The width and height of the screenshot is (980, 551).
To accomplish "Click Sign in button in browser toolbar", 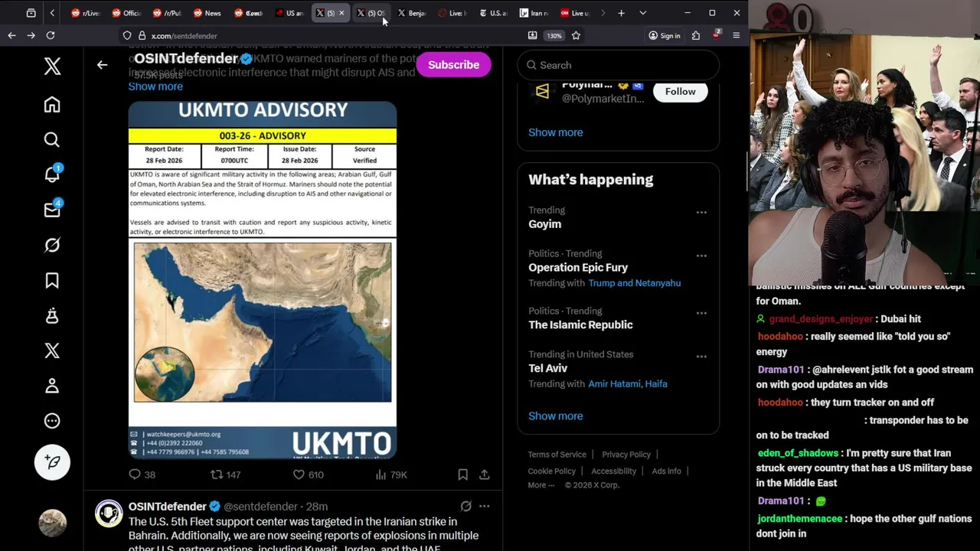I will coord(664,35).
